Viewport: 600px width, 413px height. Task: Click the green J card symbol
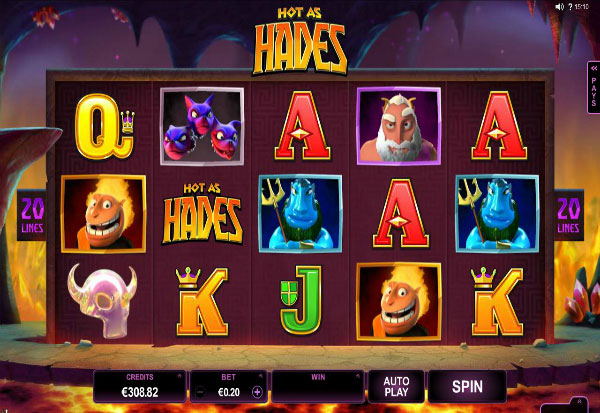click(301, 300)
